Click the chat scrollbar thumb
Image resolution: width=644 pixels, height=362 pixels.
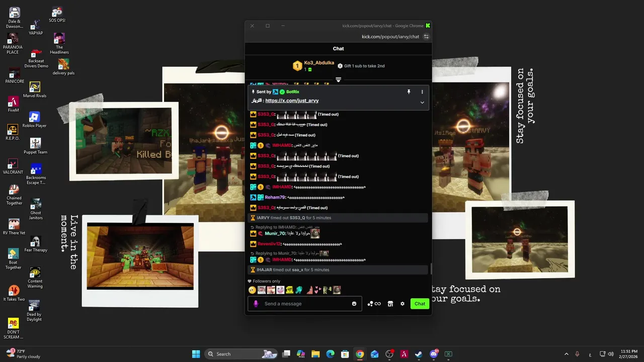tap(430, 269)
